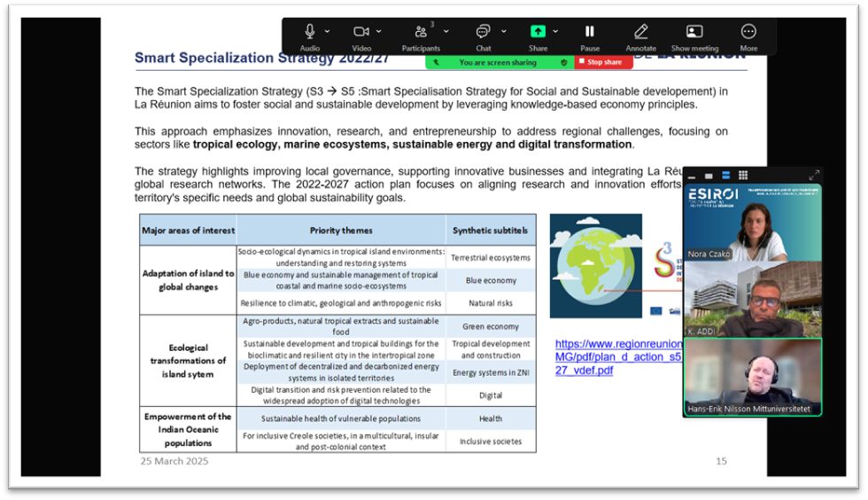Expand video panel with diagonal arrows icon

(x=814, y=176)
